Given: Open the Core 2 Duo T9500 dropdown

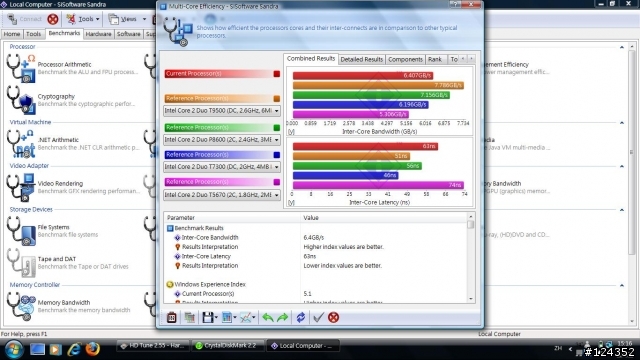Looking at the screenshot, I should tap(222, 111).
